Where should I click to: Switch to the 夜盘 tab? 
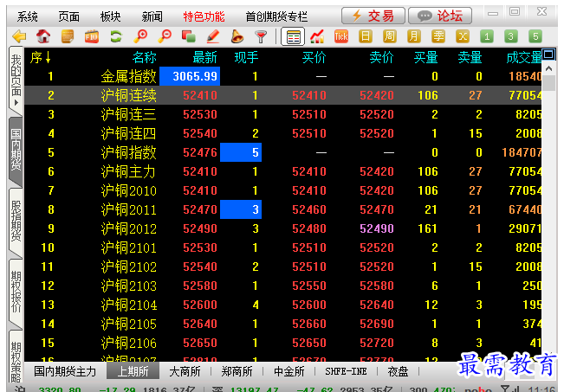point(399,371)
